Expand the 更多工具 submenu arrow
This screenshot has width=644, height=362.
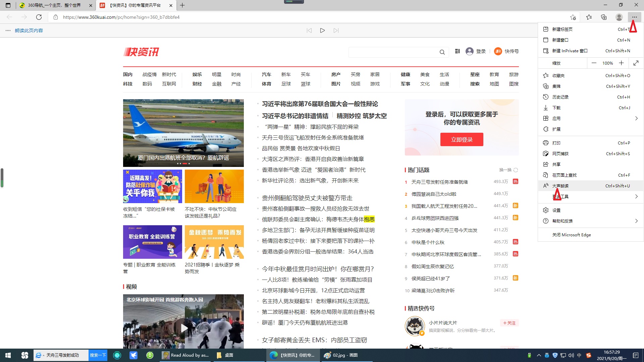pyautogui.click(x=636, y=196)
